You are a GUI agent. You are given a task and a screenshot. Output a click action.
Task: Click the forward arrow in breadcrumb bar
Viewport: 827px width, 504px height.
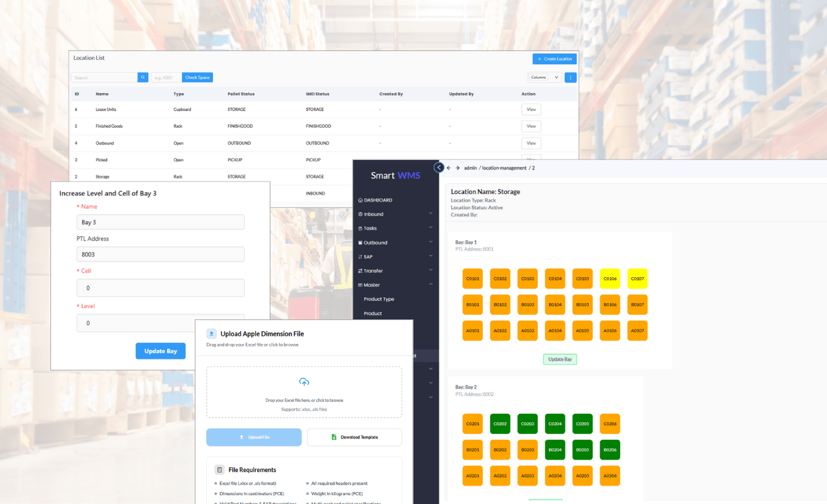click(x=458, y=168)
